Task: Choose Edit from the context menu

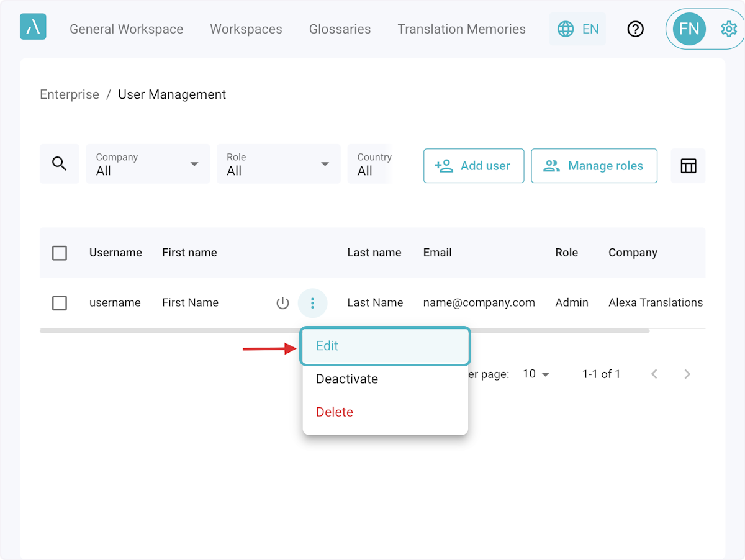Action: [385, 346]
